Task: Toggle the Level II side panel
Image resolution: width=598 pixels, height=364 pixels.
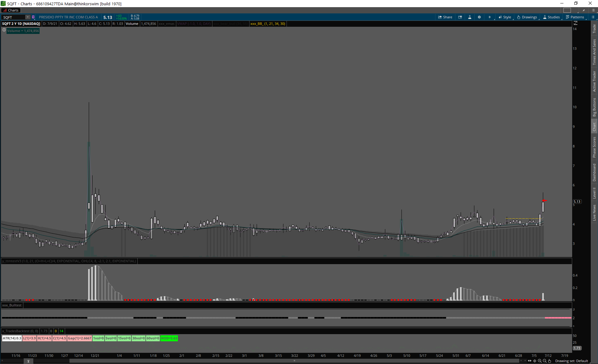Action: (x=594, y=193)
